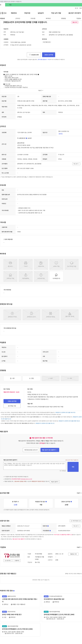Screen dimensions: 82x644
Task: Expand 채용 담당자 정보 열람하기
Action: point(50,450)
